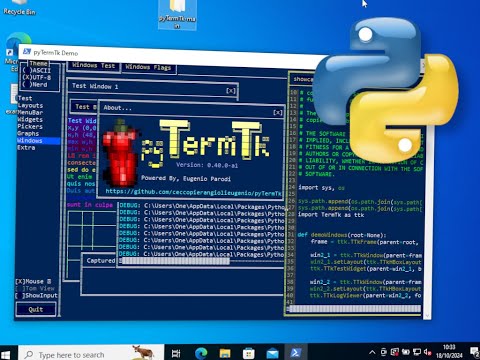Image resolution: width=480 pixels, height=360 pixels.
Task: Click the volume tray icon
Action: (427, 352)
